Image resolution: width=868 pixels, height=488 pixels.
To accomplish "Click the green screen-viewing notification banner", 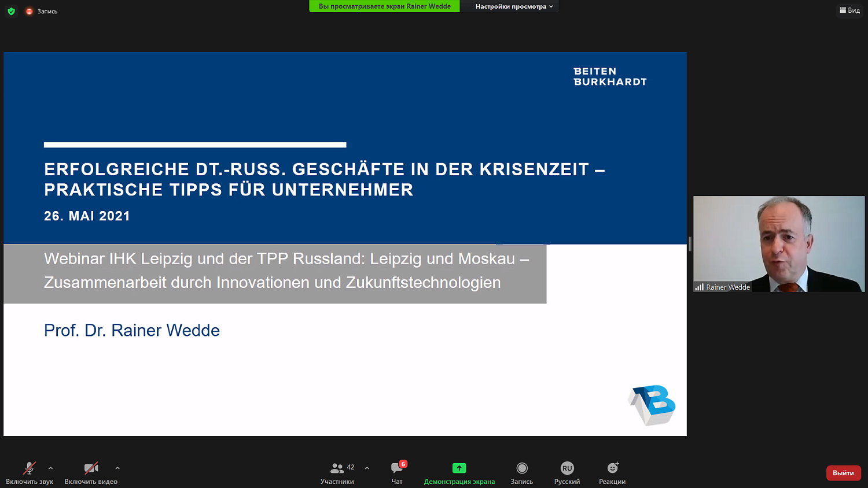I will 384,6.
